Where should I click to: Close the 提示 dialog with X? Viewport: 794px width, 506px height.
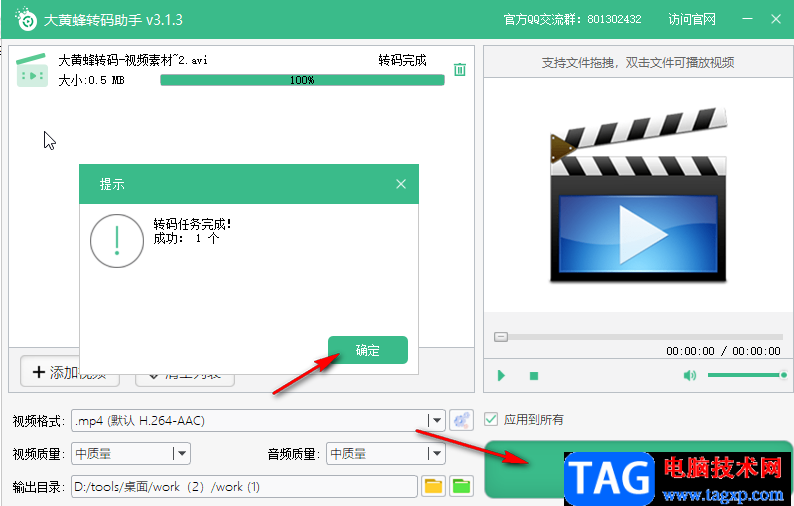(401, 184)
